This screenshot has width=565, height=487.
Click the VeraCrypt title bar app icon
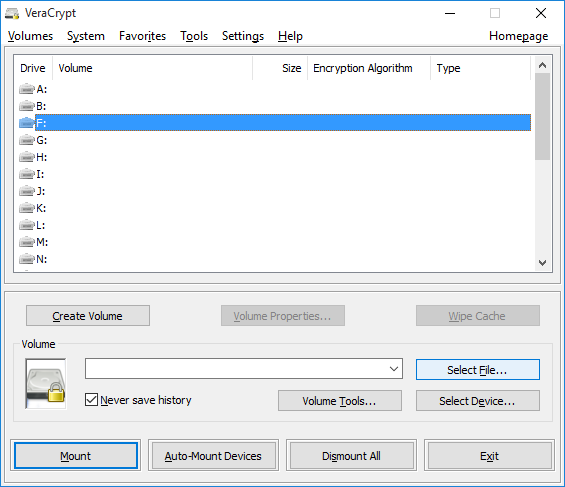[x=12, y=13]
